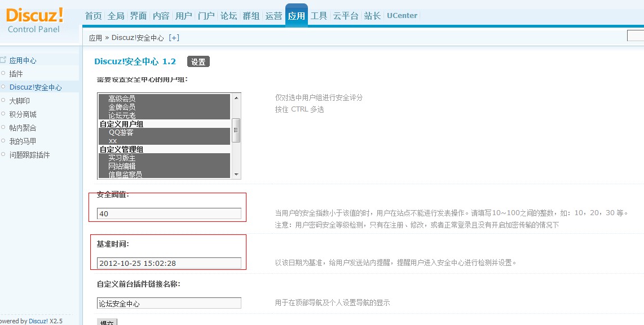The image size is (644, 325).
Task: Open the 群组 menu
Action: [251, 16]
